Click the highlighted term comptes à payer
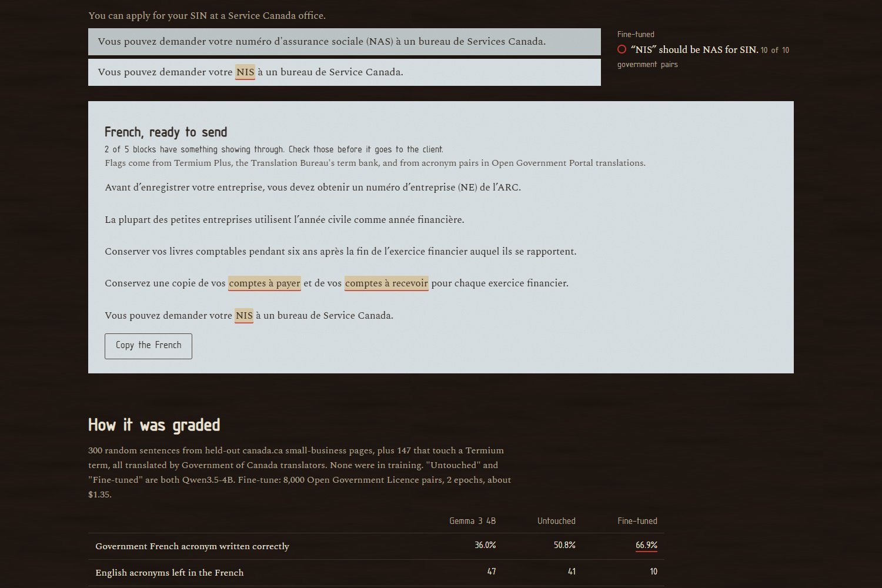The height and width of the screenshot is (588, 882). point(265,283)
